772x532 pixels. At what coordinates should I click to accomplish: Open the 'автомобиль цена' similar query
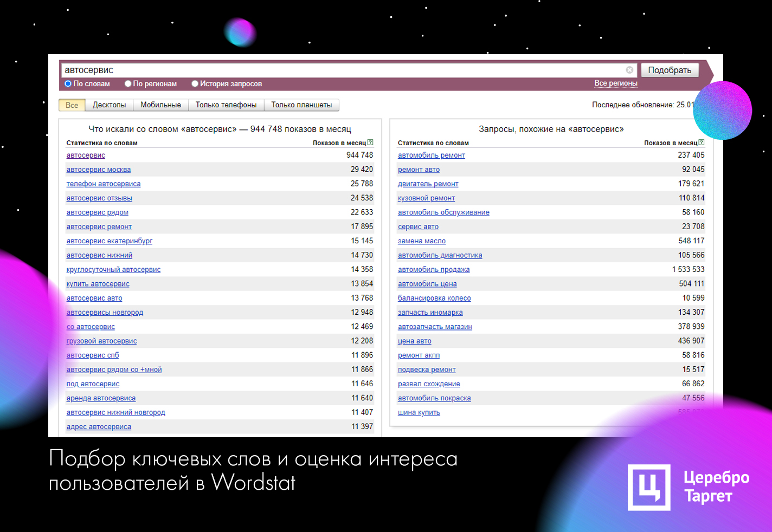click(427, 284)
